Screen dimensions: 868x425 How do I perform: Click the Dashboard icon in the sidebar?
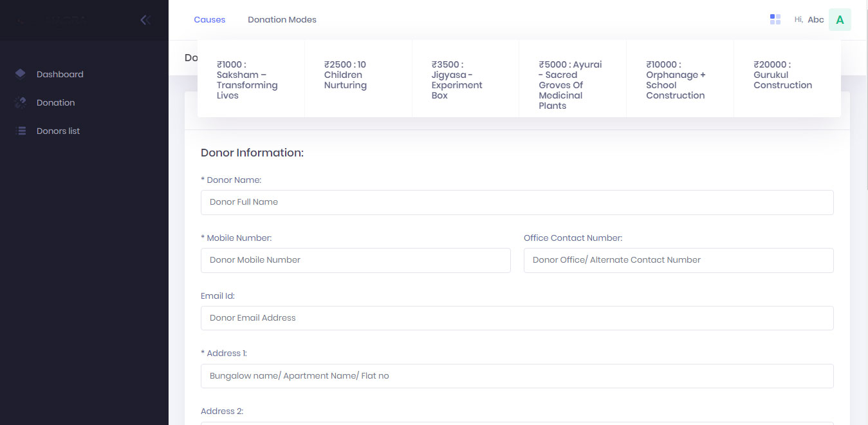coord(21,74)
